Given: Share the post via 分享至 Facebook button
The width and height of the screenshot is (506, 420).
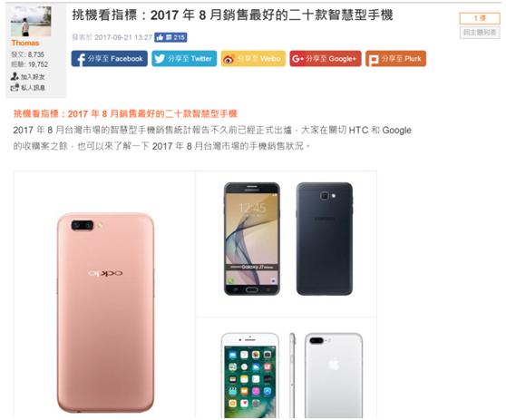Looking at the screenshot, I should (110, 59).
